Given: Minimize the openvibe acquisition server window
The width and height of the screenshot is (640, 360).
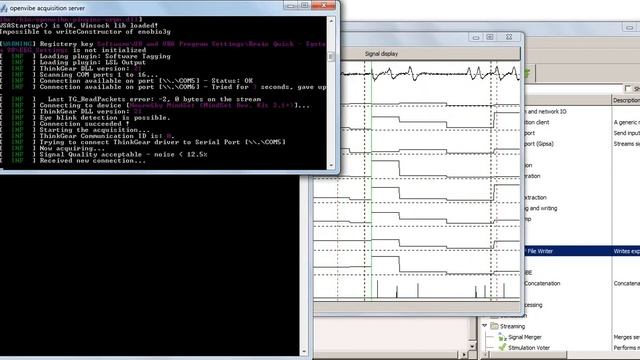Looking at the screenshot, I should tap(291, 5).
